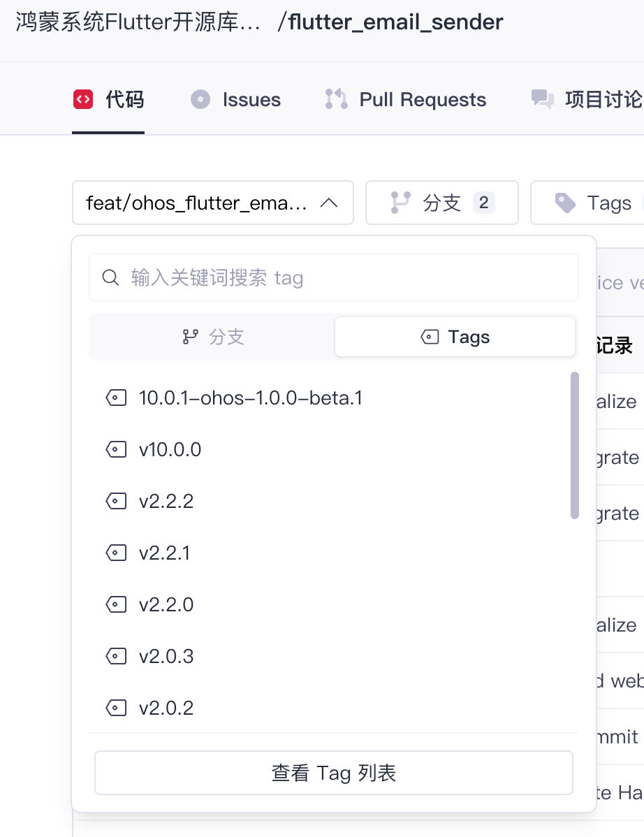The height and width of the screenshot is (837, 644).
Task: Collapse the feat/ohos_flutter_ema branch selector
Action: pos(213,203)
